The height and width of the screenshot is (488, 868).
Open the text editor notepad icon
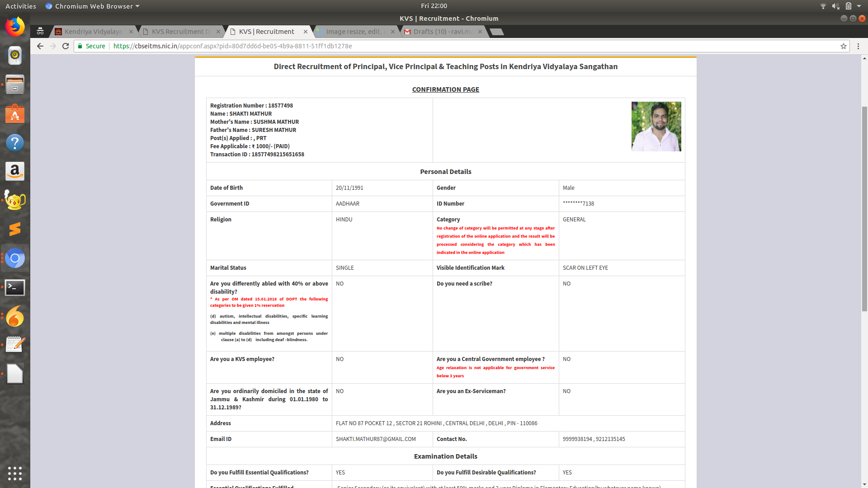pos(15,345)
